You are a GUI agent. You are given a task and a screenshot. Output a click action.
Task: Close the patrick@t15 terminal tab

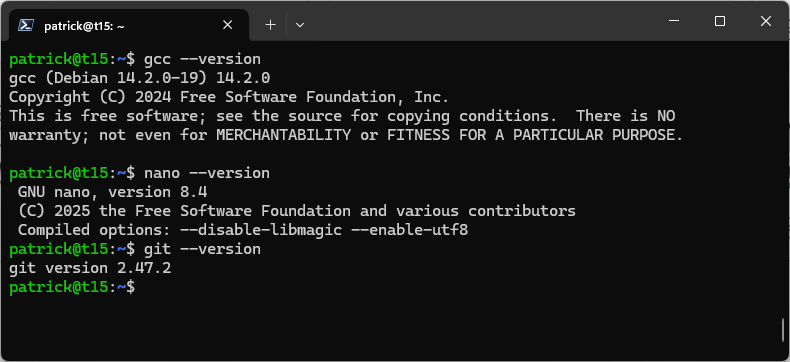tap(228, 25)
